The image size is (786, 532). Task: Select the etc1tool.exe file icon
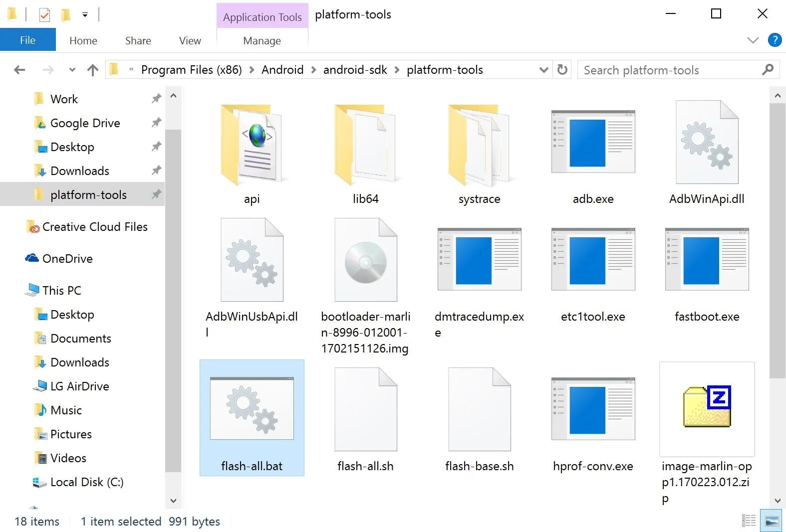pyautogui.click(x=593, y=259)
